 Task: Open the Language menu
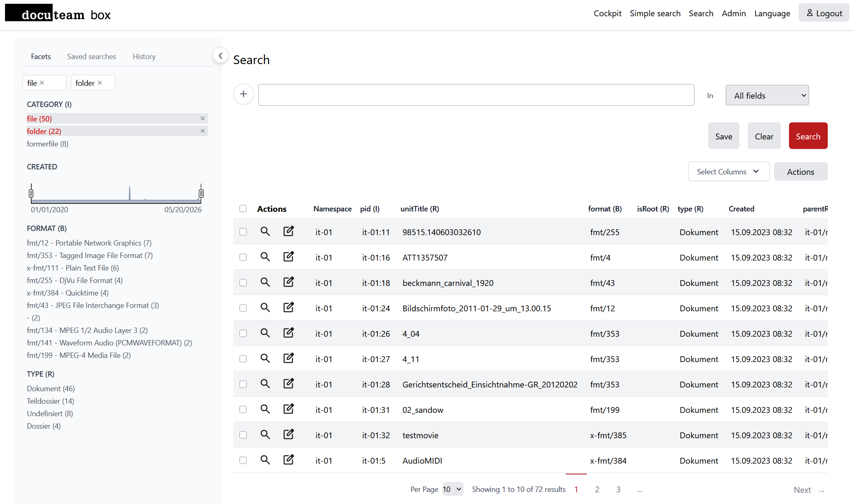pos(772,13)
